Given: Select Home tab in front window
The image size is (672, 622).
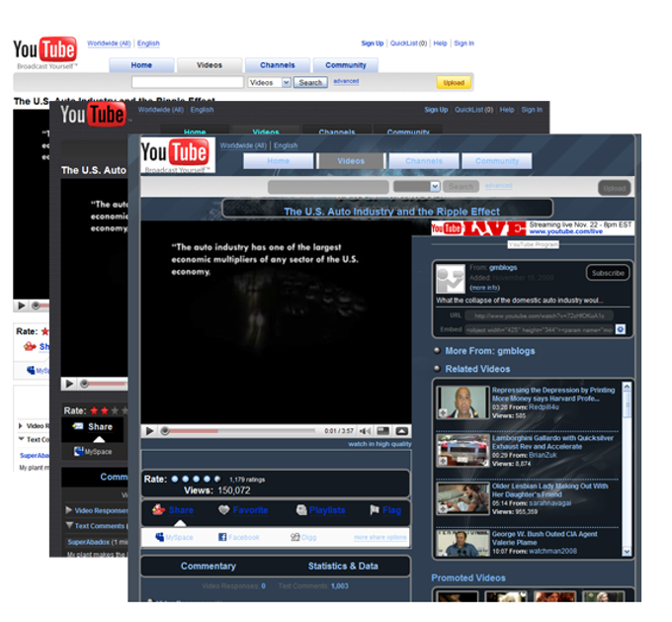Looking at the screenshot, I should (x=278, y=161).
